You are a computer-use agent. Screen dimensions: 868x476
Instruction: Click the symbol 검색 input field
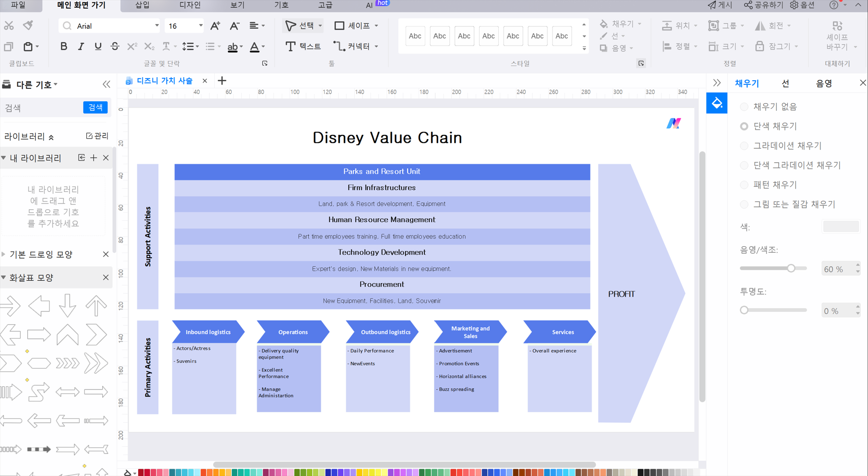[x=42, y=108]
